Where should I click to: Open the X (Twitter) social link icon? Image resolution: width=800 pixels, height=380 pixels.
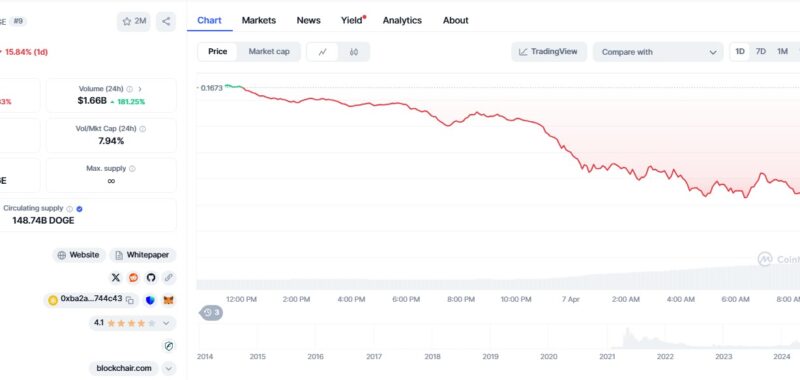(116, 277)
